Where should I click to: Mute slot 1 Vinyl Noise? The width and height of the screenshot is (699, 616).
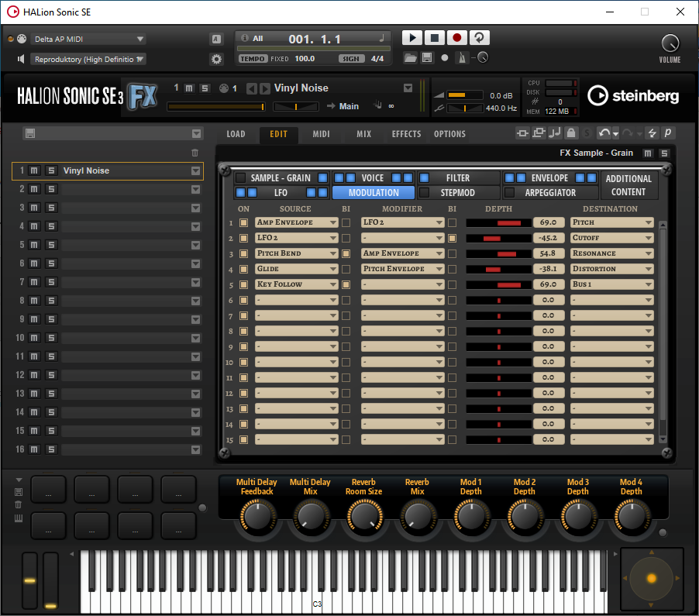pos(34,170)
